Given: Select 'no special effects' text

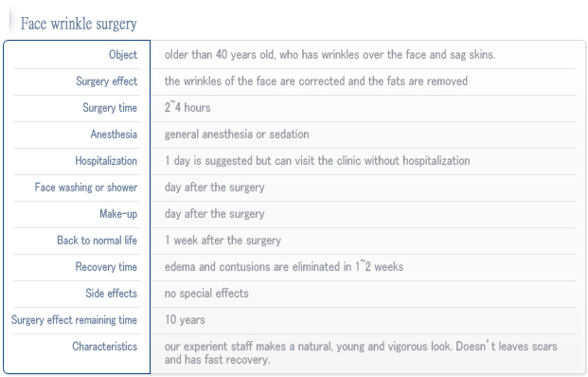Looking at the screenshot, I should (x=206, y=294).
